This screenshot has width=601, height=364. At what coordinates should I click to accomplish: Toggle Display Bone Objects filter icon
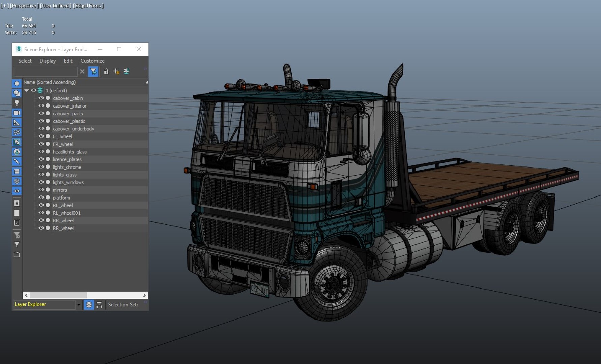click(17, 162)
